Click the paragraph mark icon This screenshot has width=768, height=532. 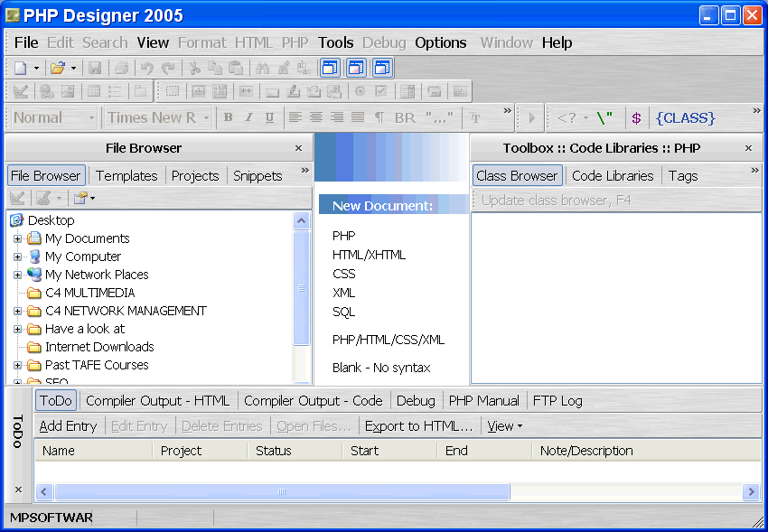click(379, 117)
